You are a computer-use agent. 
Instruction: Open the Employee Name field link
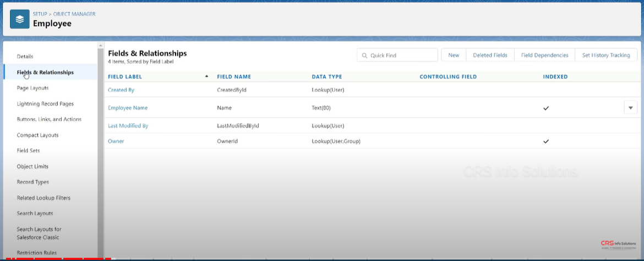(128, 108)
